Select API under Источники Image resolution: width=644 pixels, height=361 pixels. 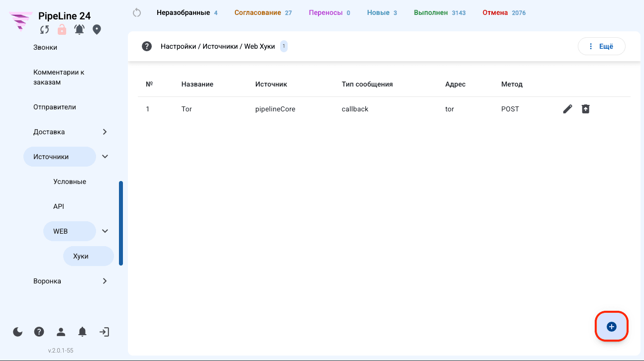click(x=59, y=206)
